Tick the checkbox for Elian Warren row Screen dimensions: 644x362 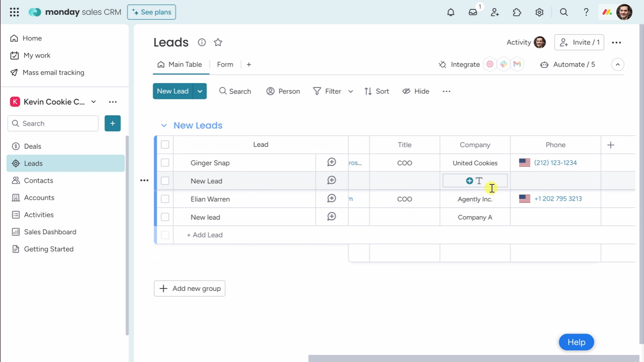(x=165, y=199)
